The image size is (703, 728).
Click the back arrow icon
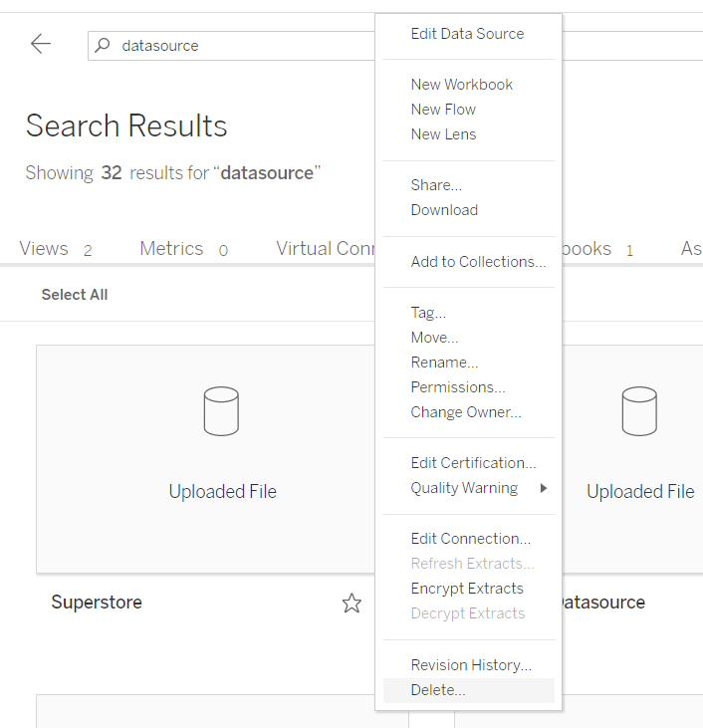(x=41, y=44)
